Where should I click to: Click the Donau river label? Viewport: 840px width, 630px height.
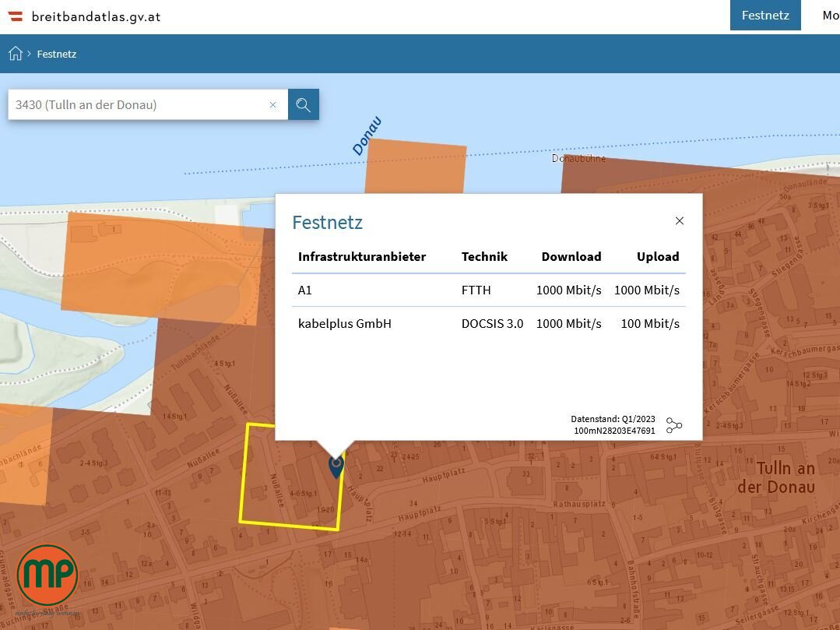click(367, 136)
